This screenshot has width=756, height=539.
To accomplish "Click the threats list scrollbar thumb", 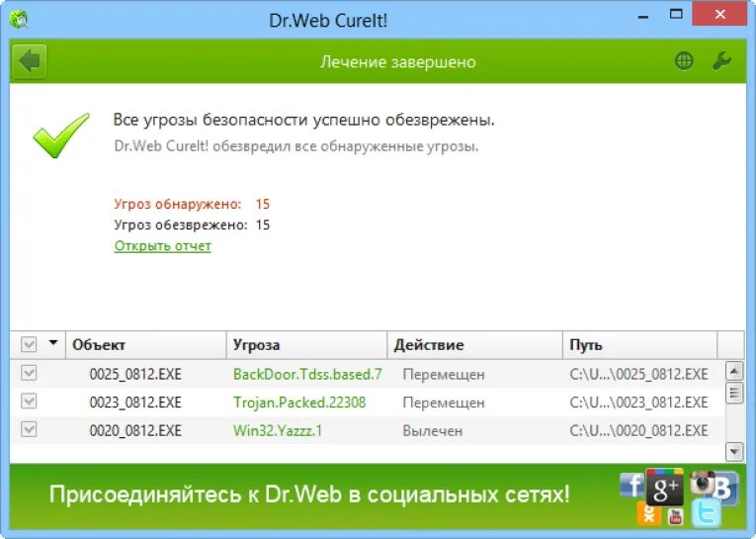I will 734,393.
